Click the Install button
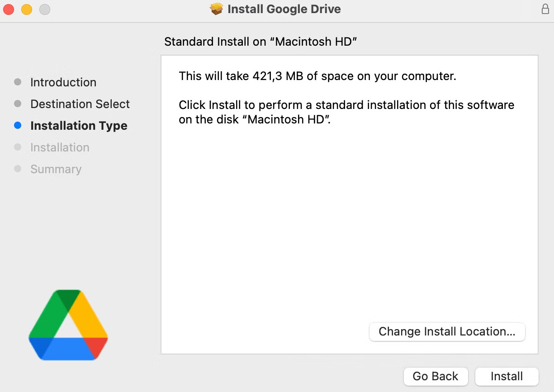The height and width of the screenshot is (392, 554). pyautogui.click(x=507, y=376)
